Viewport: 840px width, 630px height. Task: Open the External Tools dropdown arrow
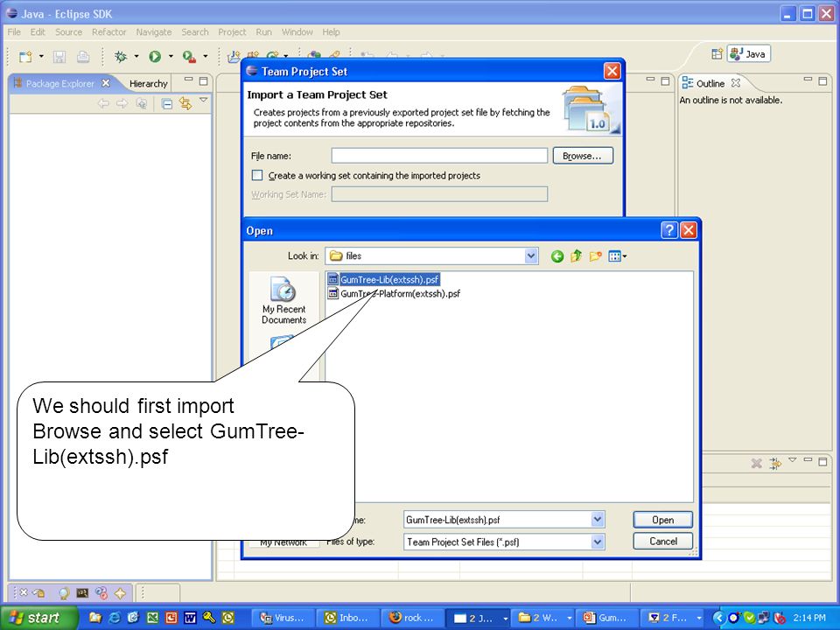click(205, 56)
